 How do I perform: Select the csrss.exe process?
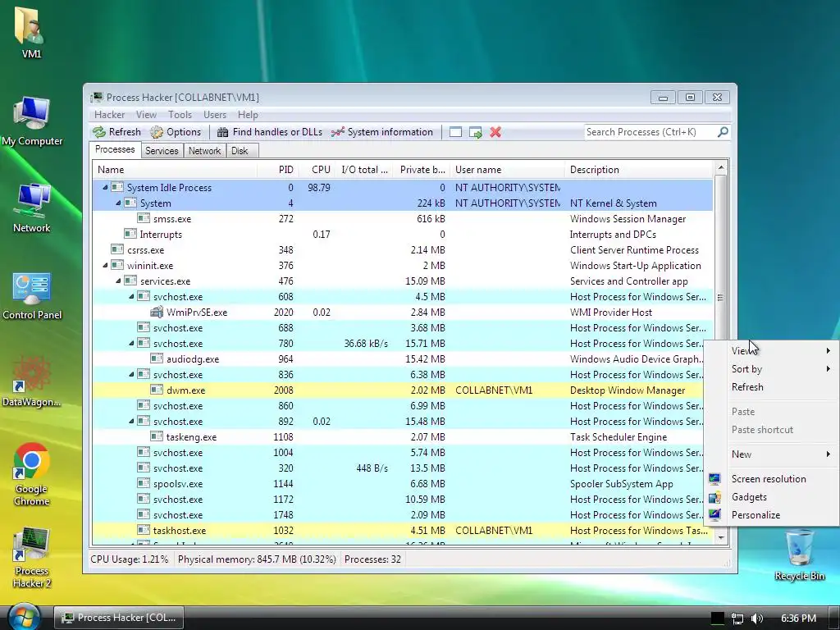pos(403,250)
